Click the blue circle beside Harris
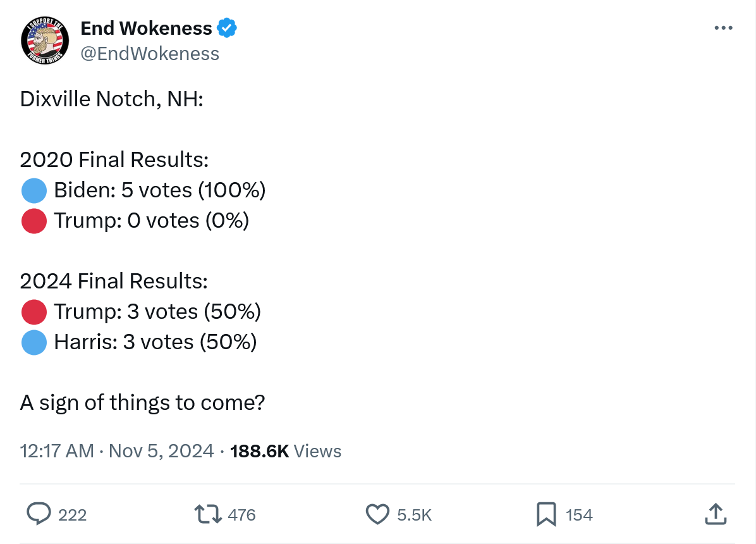The height and width of the screenshot is (544, 756). click(x=34, y=342)
